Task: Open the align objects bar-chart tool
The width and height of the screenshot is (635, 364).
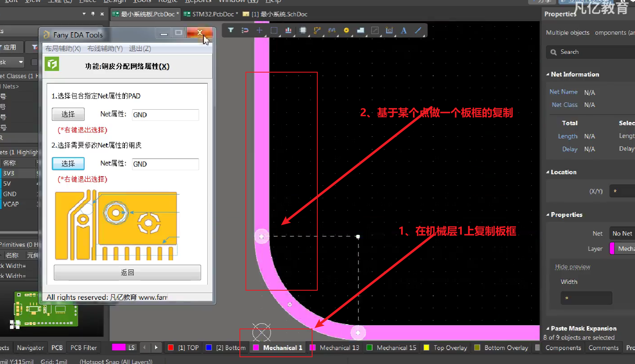Action: pyautogui.click(x=288, y=30)
